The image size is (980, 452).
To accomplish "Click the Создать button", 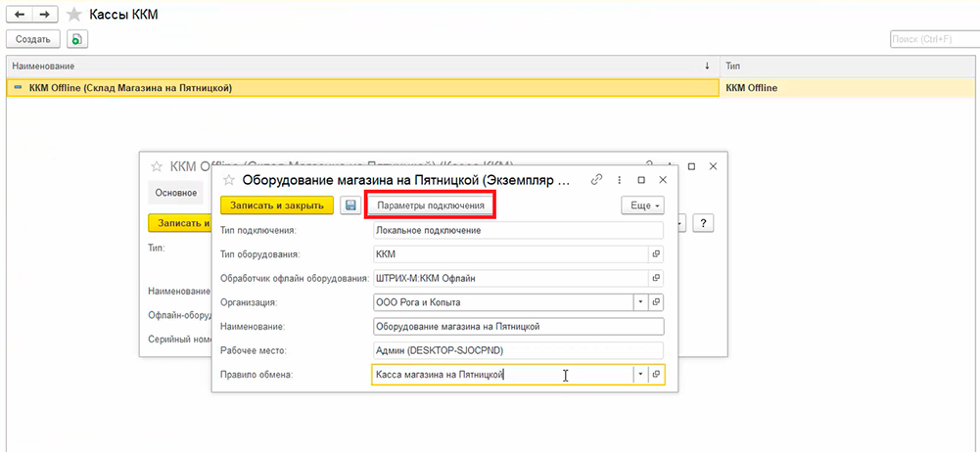I will pos(32,39).
